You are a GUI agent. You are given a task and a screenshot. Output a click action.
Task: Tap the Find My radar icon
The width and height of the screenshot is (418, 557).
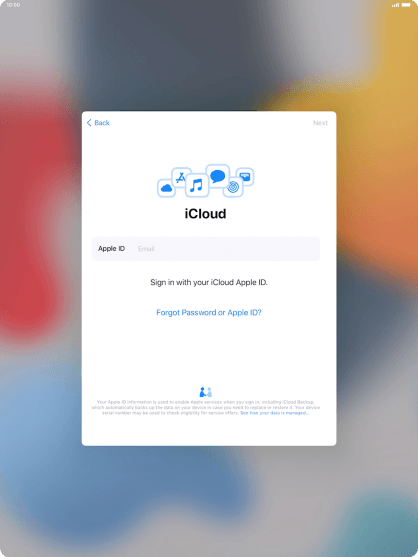pyautogui.click(x=233, y=187)
